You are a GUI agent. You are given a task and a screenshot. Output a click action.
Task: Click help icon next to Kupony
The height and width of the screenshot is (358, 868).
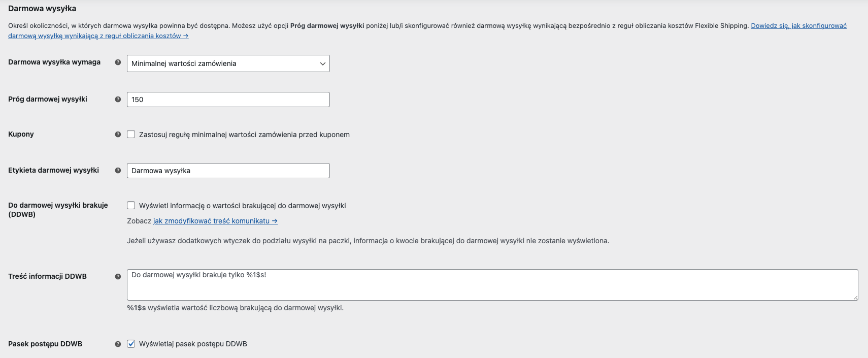click(118, 135)
